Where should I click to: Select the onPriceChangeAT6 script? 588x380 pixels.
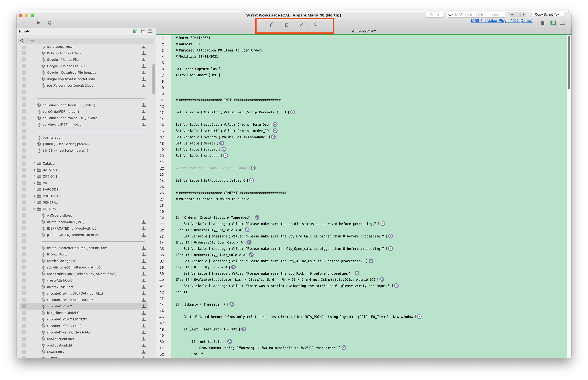click(x=61, y=261)
